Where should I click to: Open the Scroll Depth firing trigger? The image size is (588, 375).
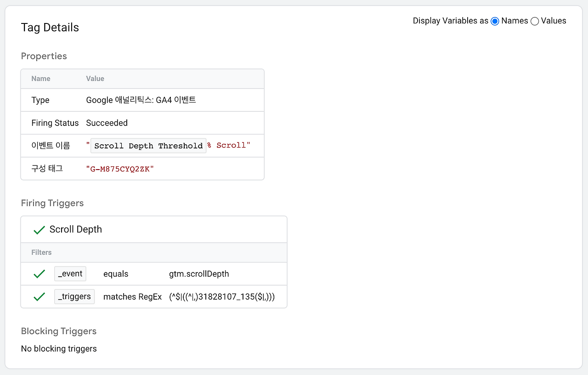[76, 229]
